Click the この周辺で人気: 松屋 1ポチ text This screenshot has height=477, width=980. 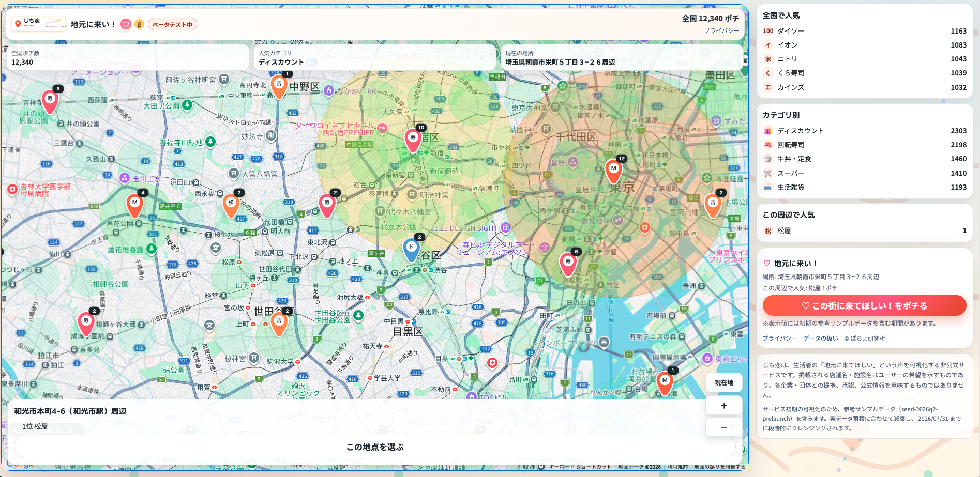[x=800, y=288]
